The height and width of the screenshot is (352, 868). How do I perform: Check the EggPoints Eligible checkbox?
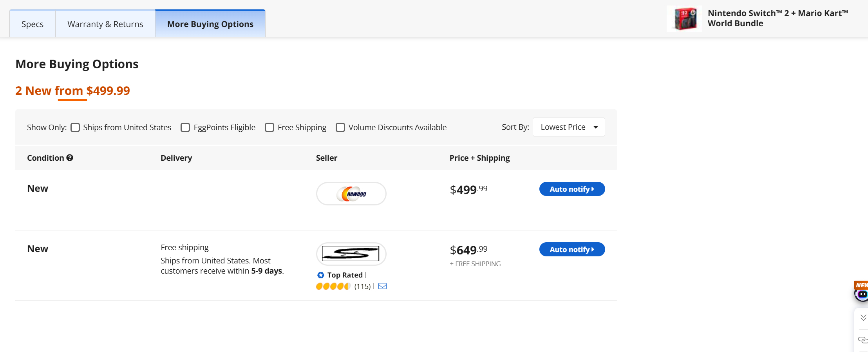[185, 127]
